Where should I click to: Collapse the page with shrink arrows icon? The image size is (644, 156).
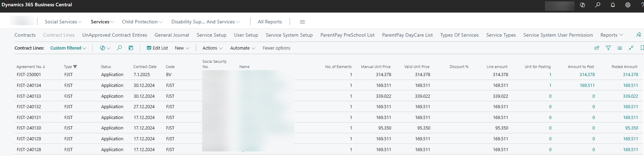pos(631,48)
